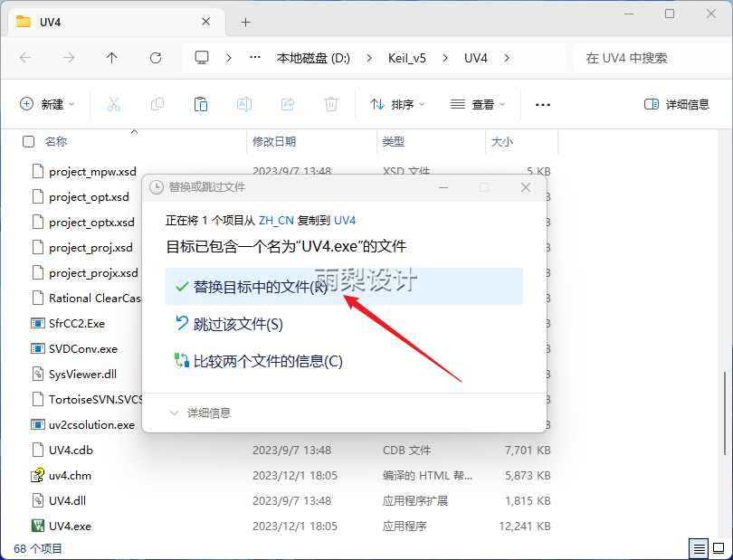Click the Delete icon in the toolbar
The height and width of the screenshot is (560, 733).
point(330,104)
